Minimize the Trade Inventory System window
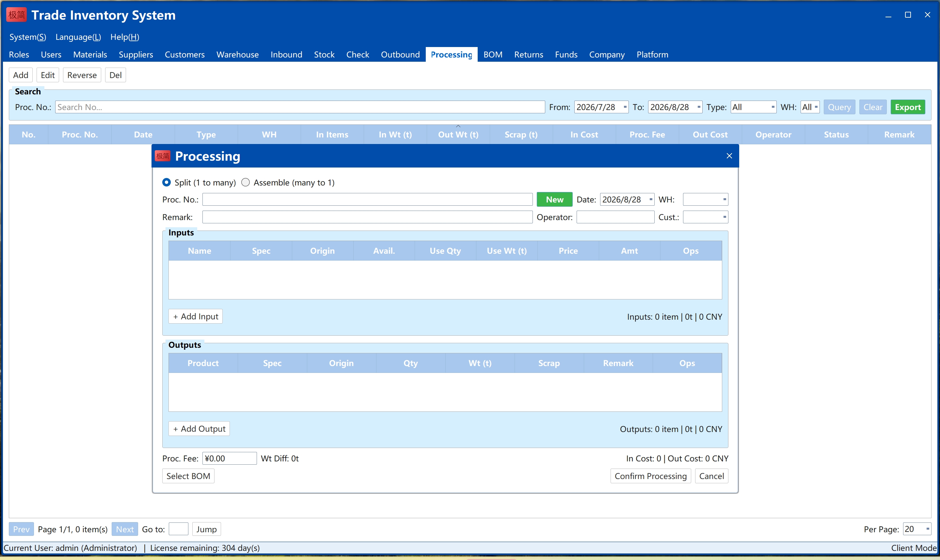Screen dimensions: 940x560 (888, 15)
